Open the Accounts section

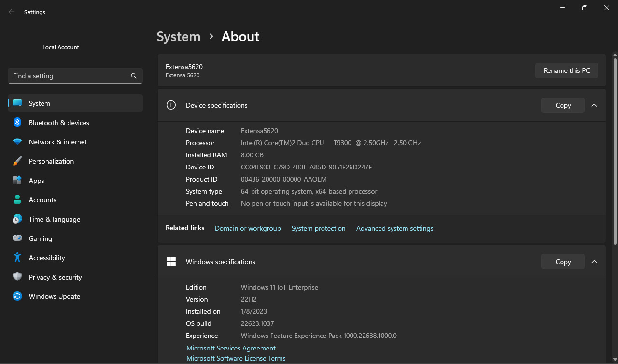click(x=75, y=199)
